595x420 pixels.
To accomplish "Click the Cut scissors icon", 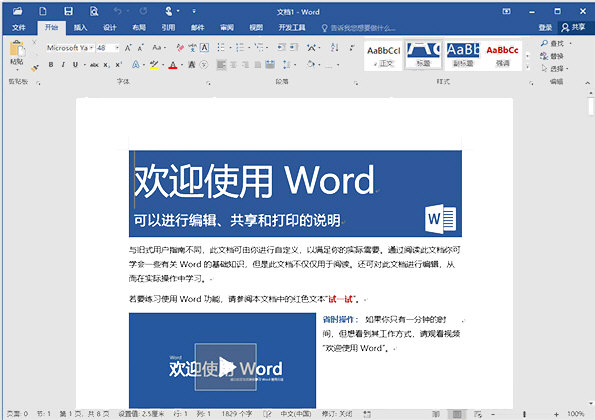I will [x=35, y=42].
